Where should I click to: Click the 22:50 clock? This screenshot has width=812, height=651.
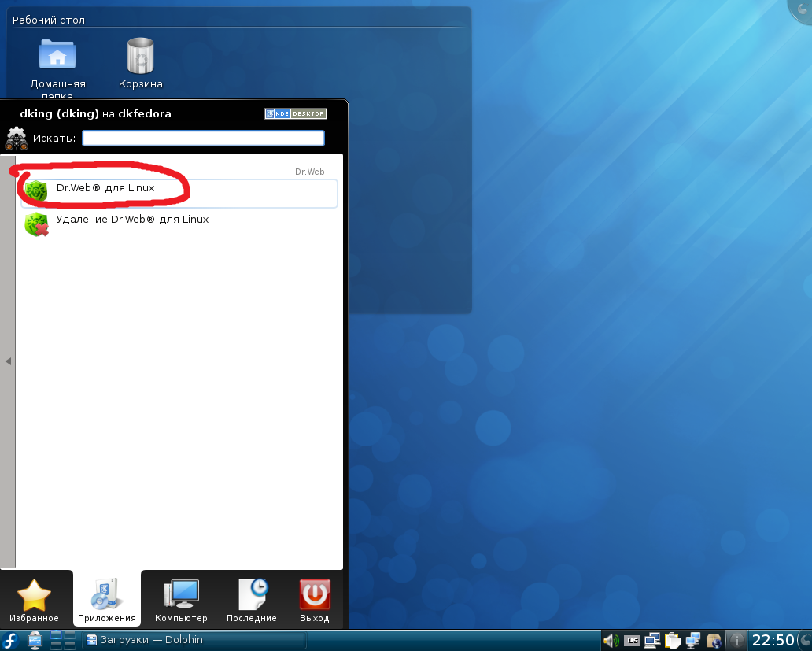tap(773, 641)
